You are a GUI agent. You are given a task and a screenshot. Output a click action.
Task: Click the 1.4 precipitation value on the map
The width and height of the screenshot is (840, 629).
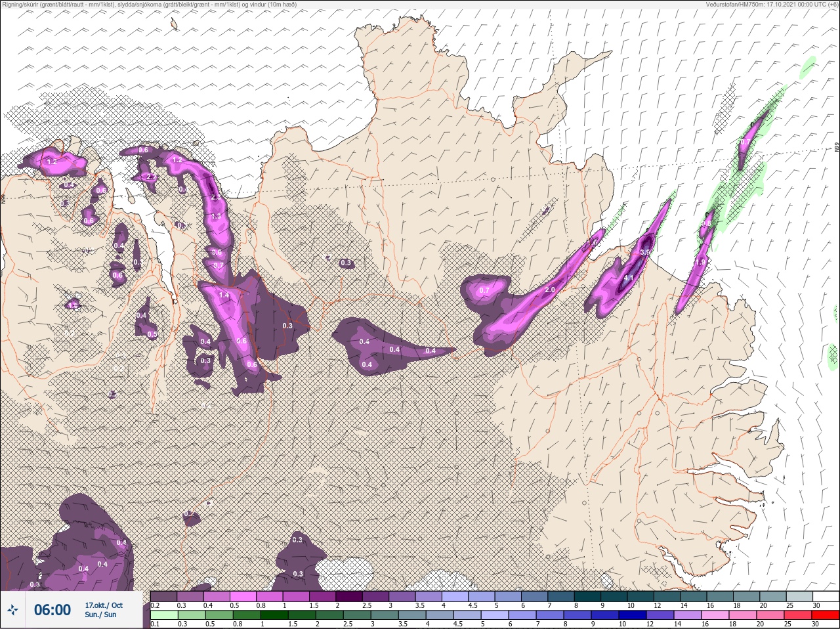pos(224,296)
